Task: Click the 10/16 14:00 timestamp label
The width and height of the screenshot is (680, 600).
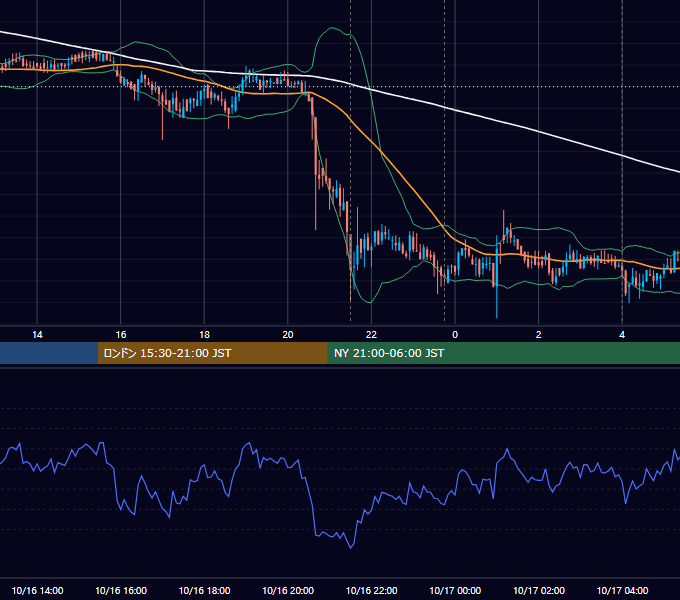Action: [37, 590]
